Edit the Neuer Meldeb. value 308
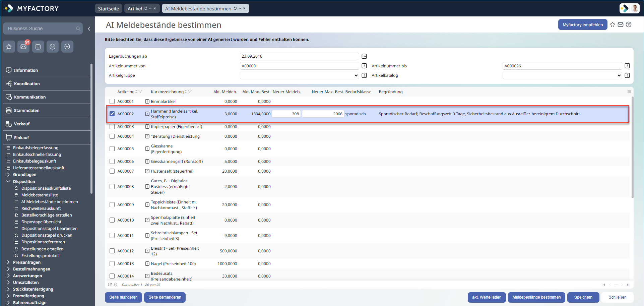Image resolution: width=644 pixels, height=306 pixels. (286, 114)
